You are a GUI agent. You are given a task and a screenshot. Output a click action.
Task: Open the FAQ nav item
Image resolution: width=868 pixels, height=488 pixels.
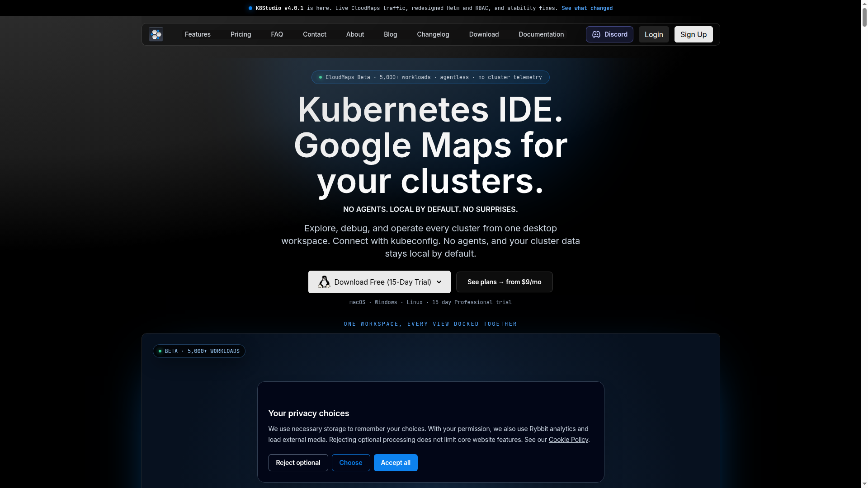[x=277, y=34]
